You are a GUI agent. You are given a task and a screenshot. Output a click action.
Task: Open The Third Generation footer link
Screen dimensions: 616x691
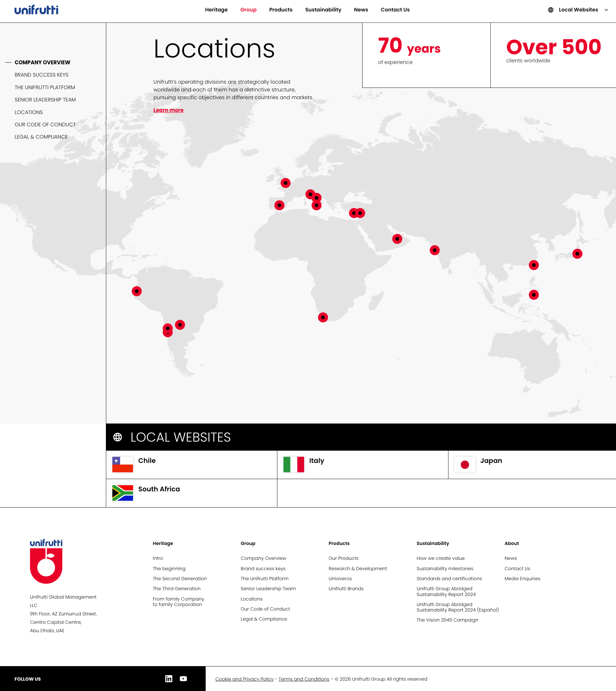pos(177,589)
